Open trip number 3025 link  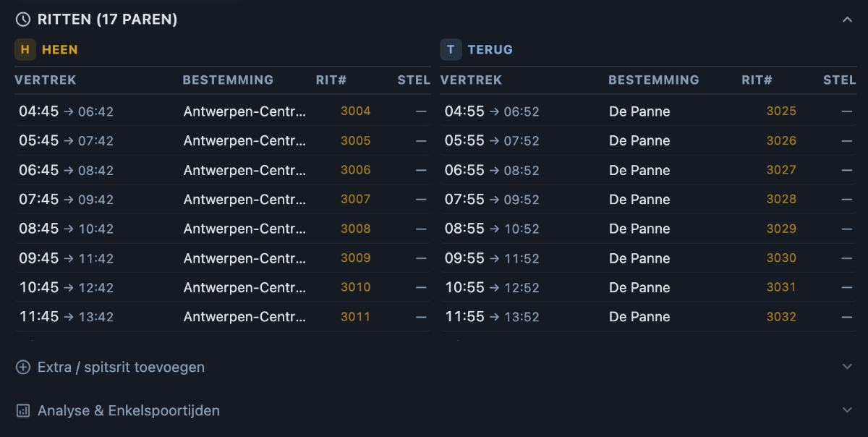pos(782,111)
